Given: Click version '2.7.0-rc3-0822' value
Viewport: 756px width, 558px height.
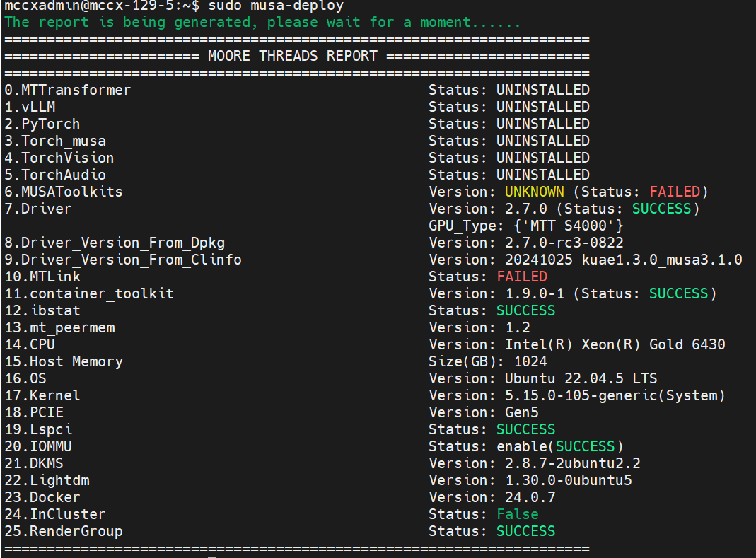Looking at the screenshot, I should (x=564, y=243).
